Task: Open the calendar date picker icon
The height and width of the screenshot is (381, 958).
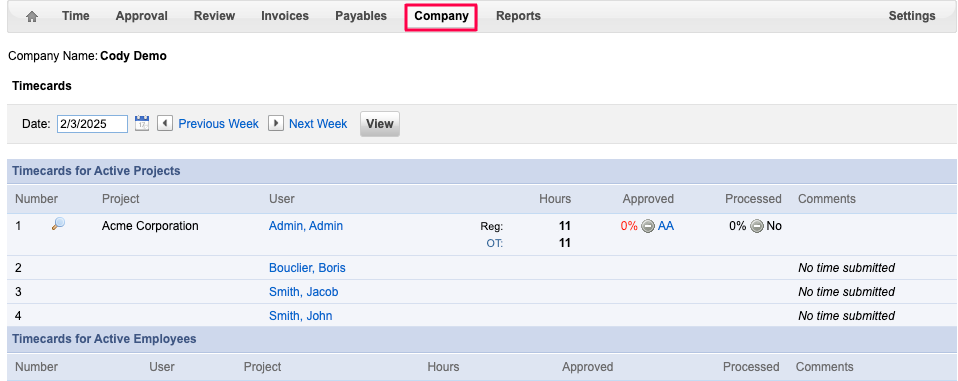Action: 142,123
